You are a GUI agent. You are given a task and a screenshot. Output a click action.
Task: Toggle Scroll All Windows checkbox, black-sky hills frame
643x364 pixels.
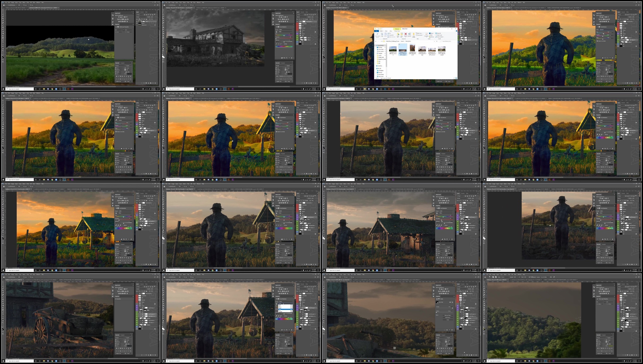click(x=7, y=5)
